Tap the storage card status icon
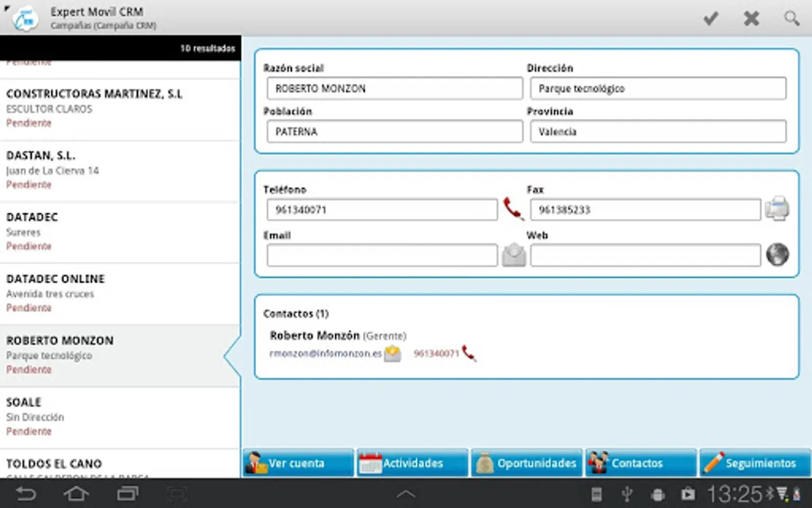The width and height of the screenshot is (812, 508). coord(596,495)
